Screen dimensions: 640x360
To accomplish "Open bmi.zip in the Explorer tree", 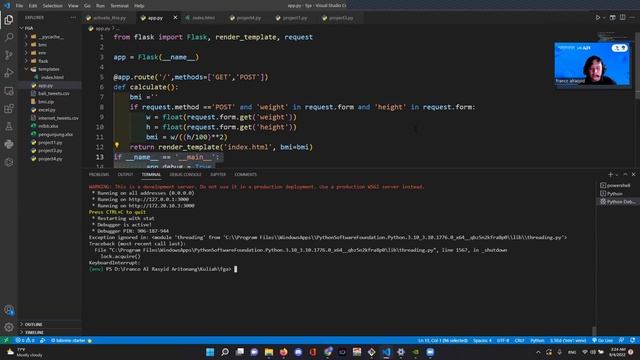I will (x=46, y=102).
